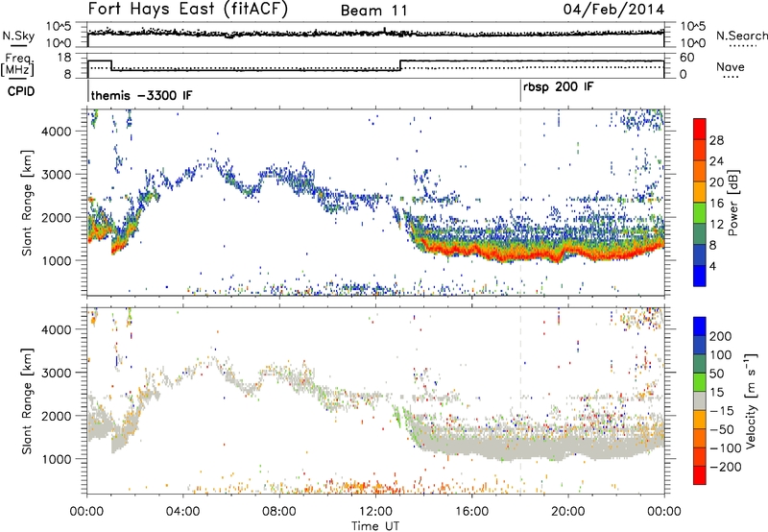The width and height of the screenshot is (768, 532).
Task: Click the dashed CPID change line in power panel
Action: click(x=520, y=203)
